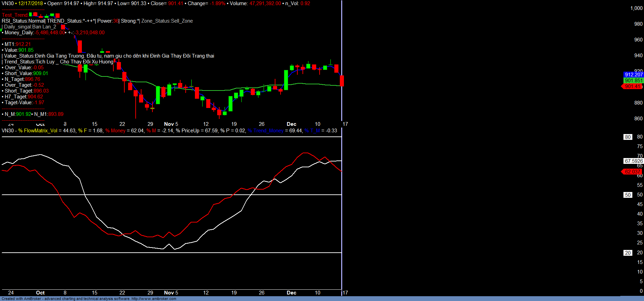
Task: Click the 1,000 price axis label
Action: tap(636, 8)
